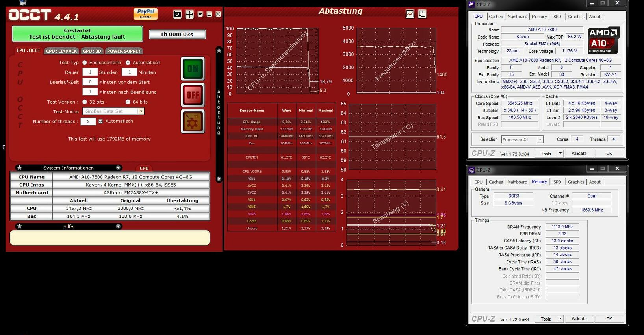Open the OCCT title bar dropdown arrow
The height and width of the screenshot is (335, 644).
200,14
